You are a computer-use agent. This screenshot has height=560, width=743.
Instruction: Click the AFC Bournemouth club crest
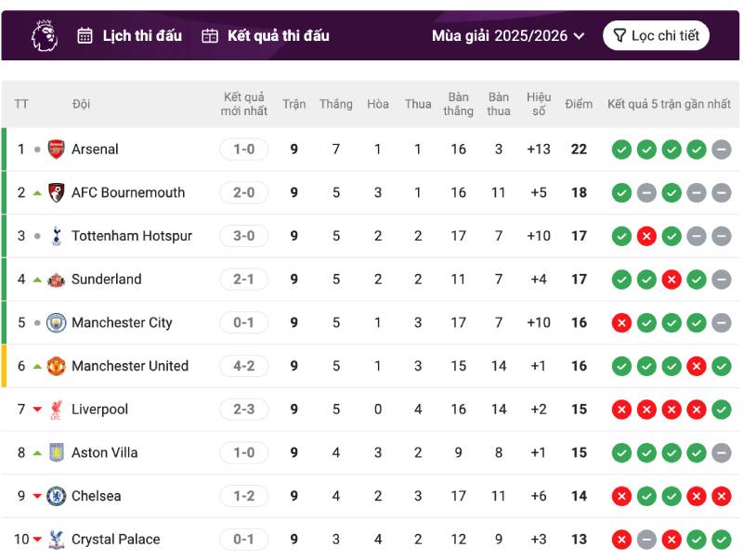pyautogui.click(x=57, y=192)
